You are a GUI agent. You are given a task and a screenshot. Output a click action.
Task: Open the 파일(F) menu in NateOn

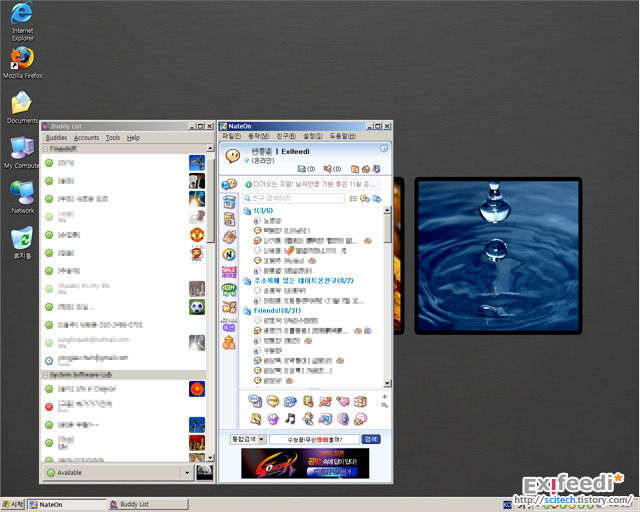pos(231,136)
